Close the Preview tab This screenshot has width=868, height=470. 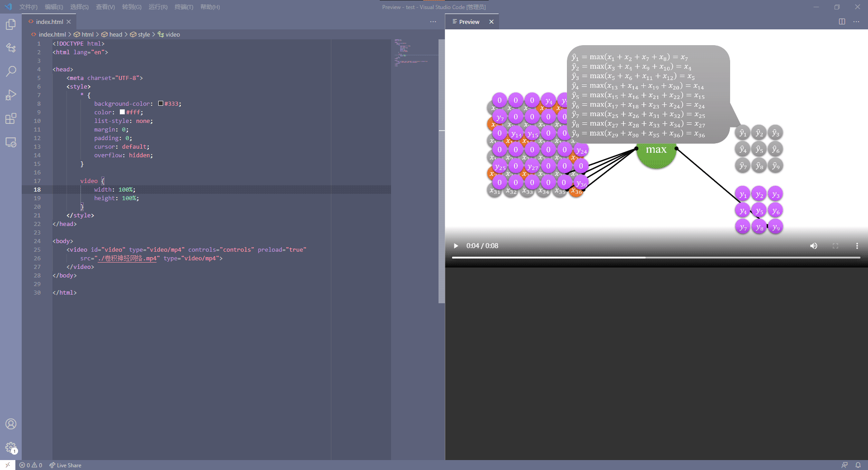[491, 22]
